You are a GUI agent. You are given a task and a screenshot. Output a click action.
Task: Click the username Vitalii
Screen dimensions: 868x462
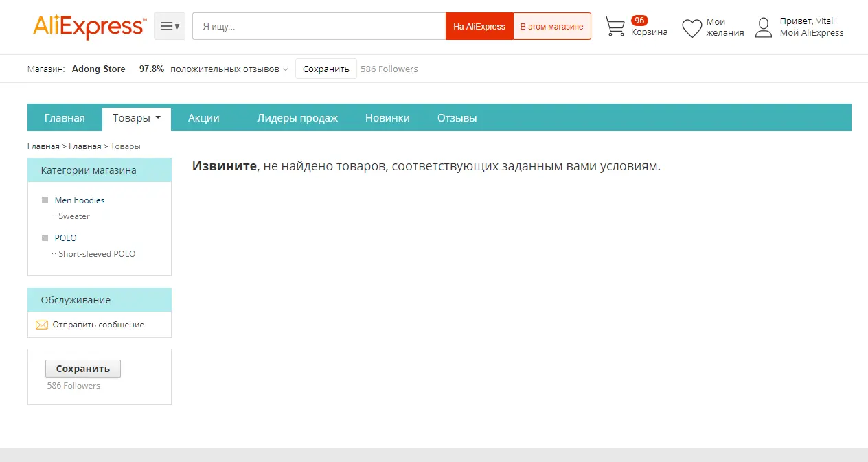(826, 21)
